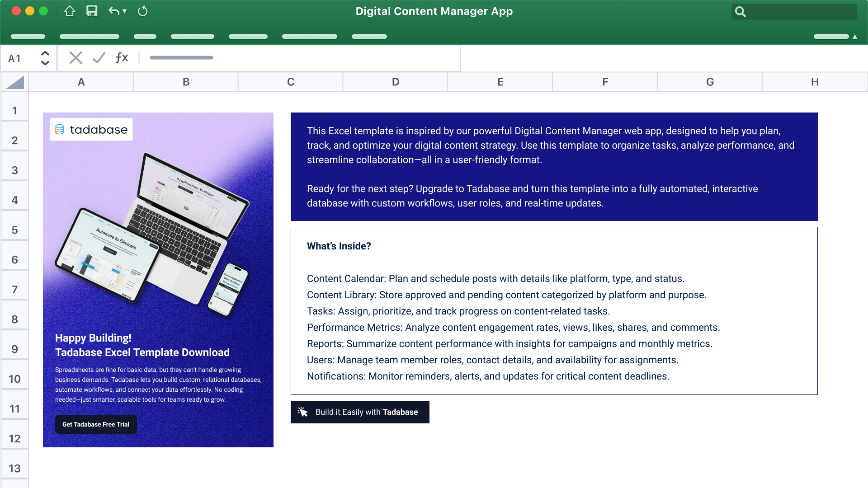Click the Reports description line

pos(509,344)
